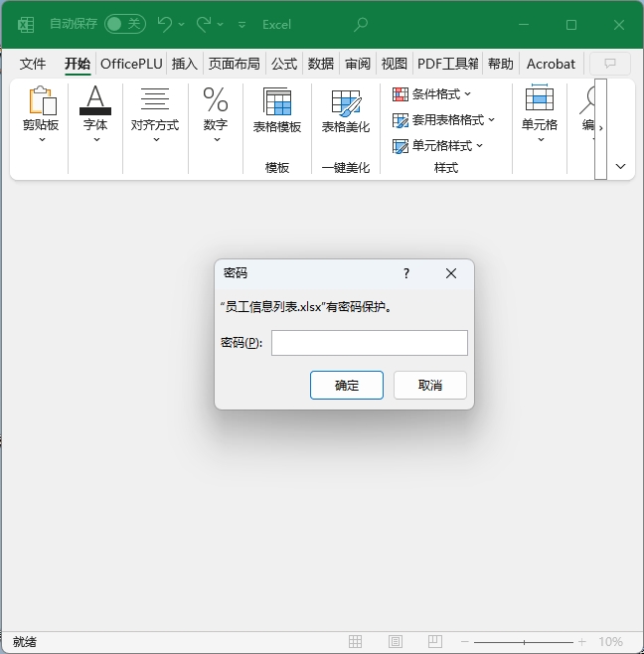Viewport: 644px width, 654px height.
Task: Expand the 数字 group dropdown
Action: [217, 140]
